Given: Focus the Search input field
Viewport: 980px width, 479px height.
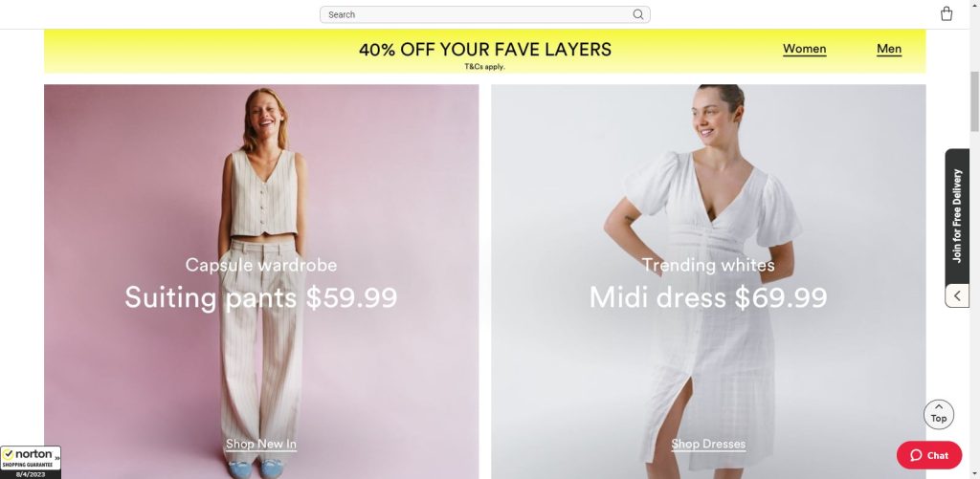Looking at the screenshot, I should 479,14.
